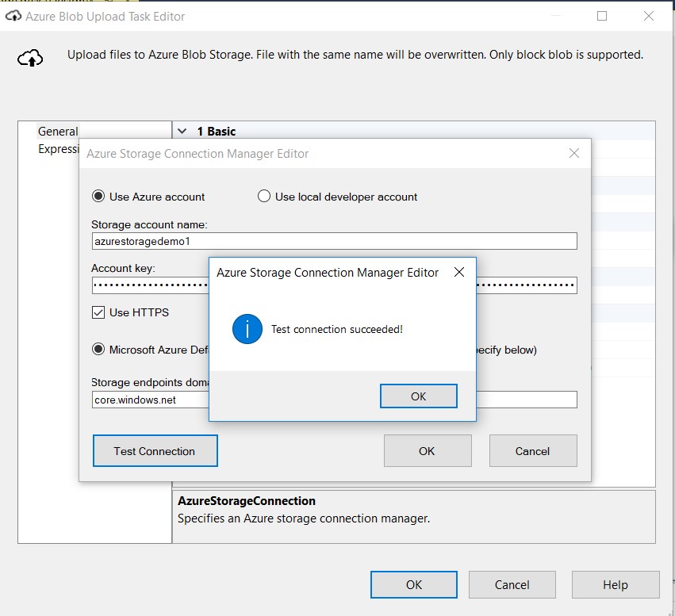Click OK in the success message box

click(x=418, y=396)
